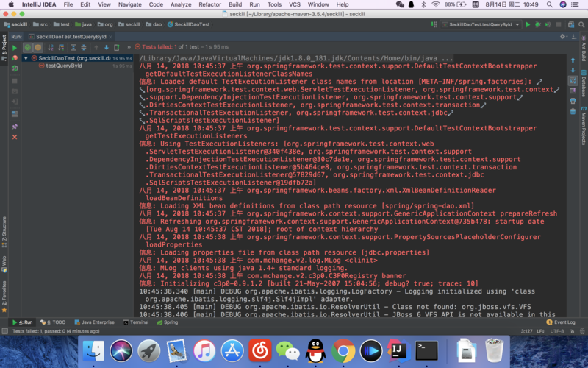This screenshot has height=368, width=588.
Task: Open the Analyze menu
Action: [x=181, y=4]
